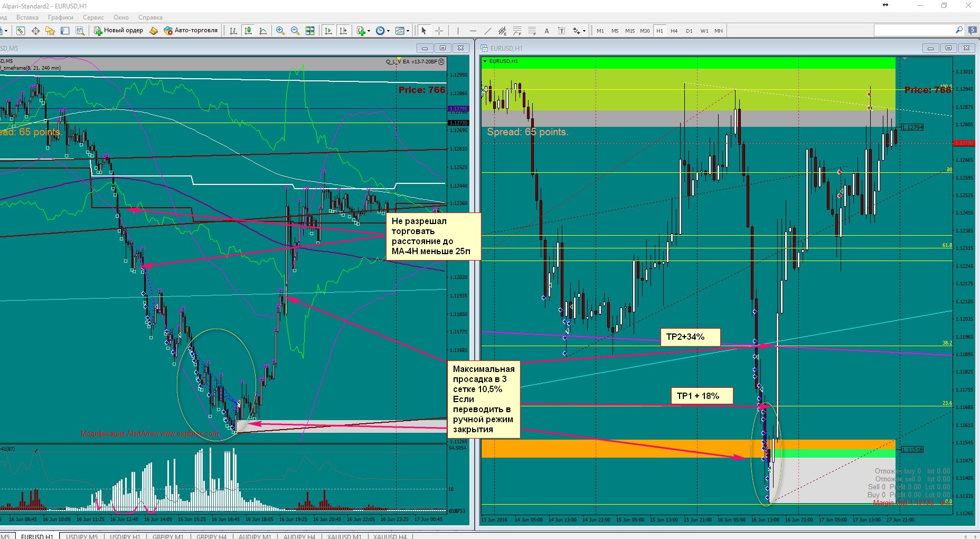Switch timeframe to M15

pyautogui.click(x=630, y=31)
